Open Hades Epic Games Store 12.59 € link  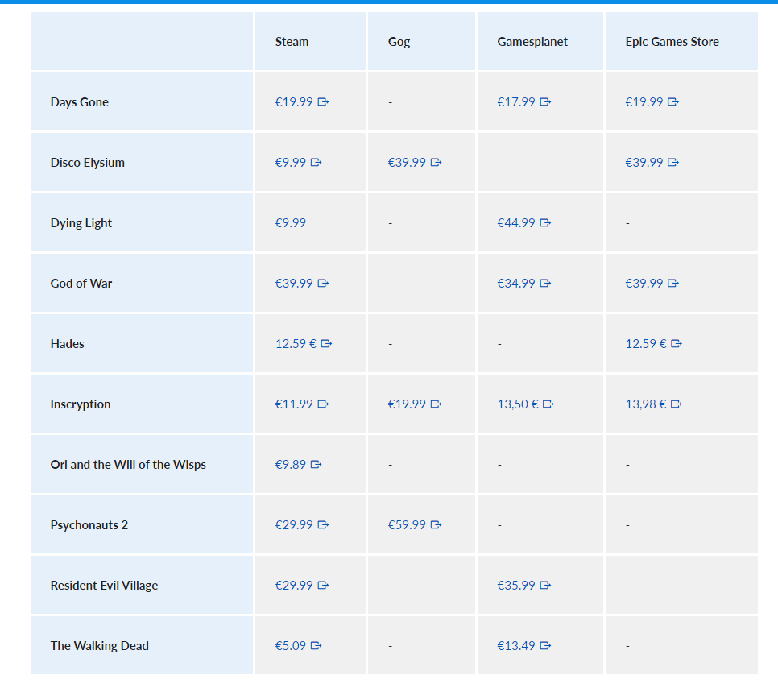coord(654,344)
